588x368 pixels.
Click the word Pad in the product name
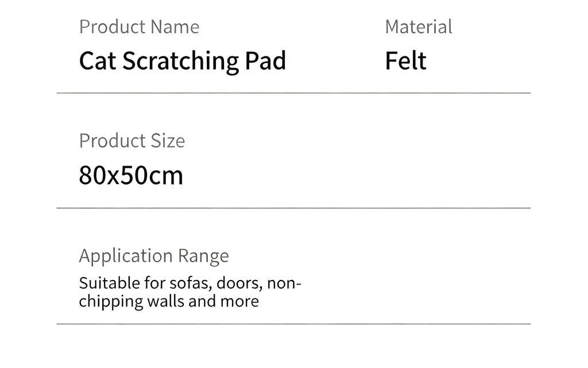point(265,61)
